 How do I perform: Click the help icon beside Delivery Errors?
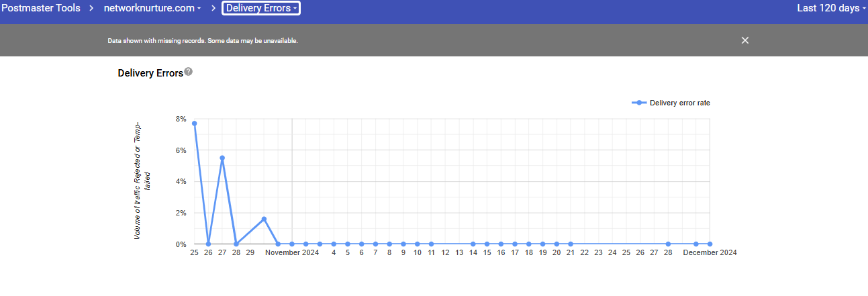(x=189, y=72)
